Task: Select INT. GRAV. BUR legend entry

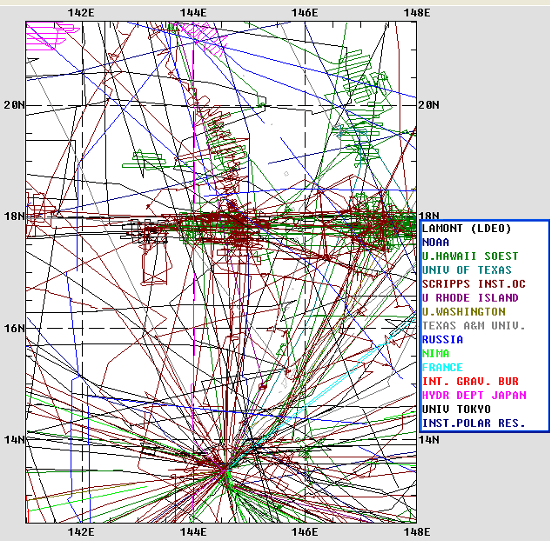Action: coord(470,381)
